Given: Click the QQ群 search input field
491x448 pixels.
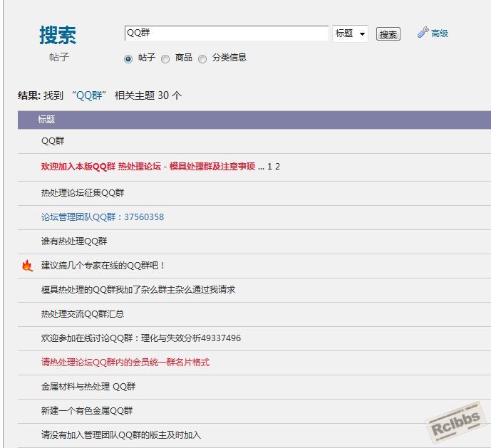Looking at the screenshot, I should tap(227, 33).
